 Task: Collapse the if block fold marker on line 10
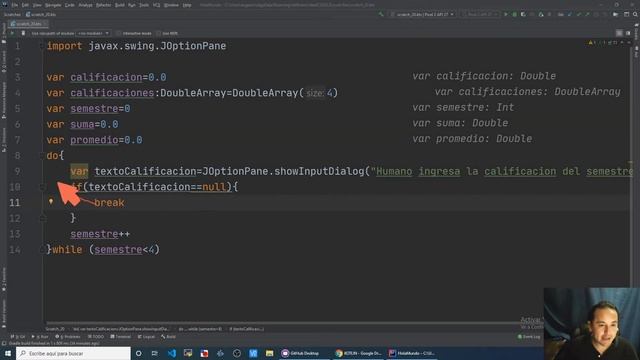[x=42, y=187]
